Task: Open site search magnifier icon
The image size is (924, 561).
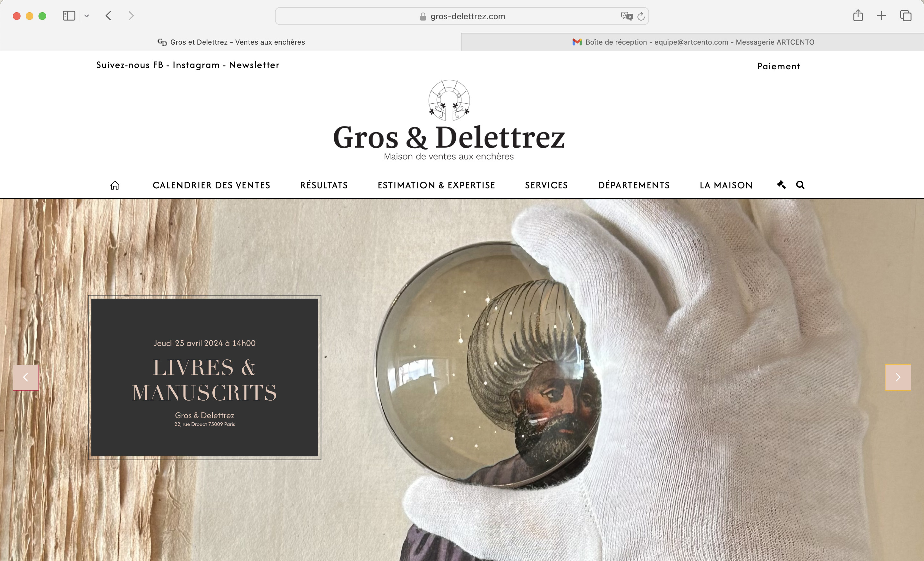Action: pyautogui.click(x=800, y=185)
